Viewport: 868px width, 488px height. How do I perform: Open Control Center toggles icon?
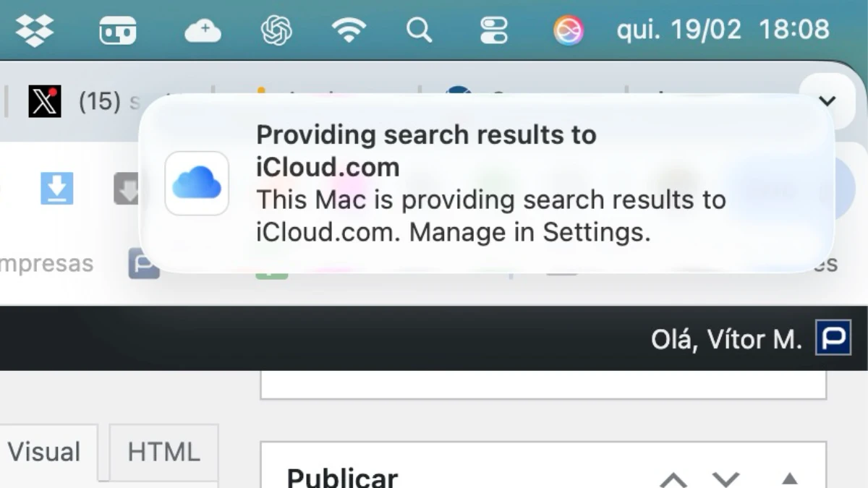click(x=494, y=30)
